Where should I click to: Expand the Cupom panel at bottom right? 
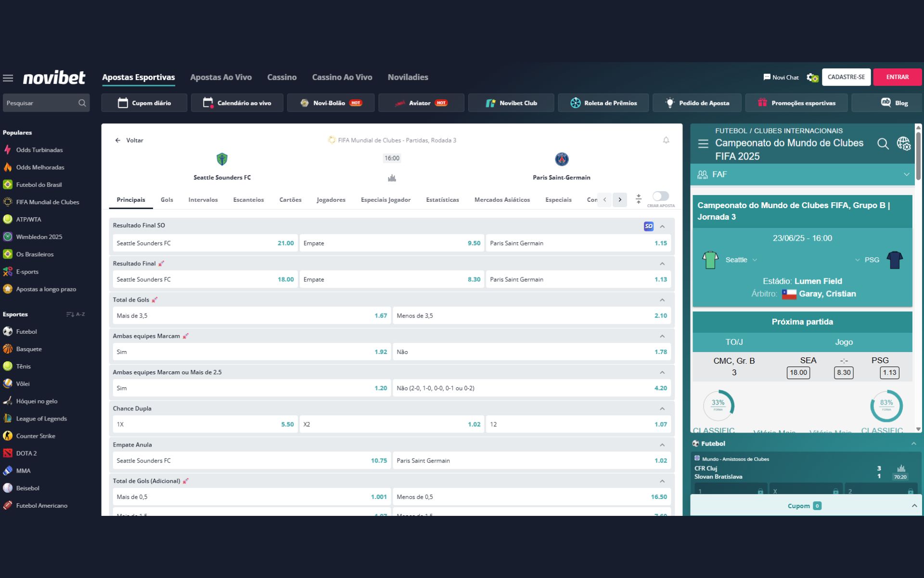pyautogui.click(x=914, y=506)
